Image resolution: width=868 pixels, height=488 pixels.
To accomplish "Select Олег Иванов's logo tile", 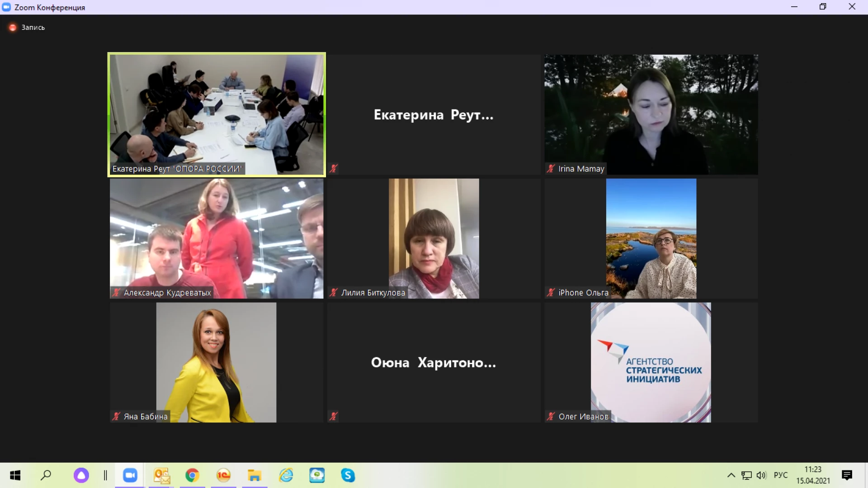I will coord(651,362).
